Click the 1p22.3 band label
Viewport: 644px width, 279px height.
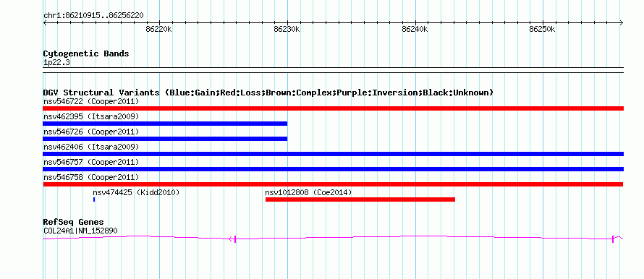56,63
